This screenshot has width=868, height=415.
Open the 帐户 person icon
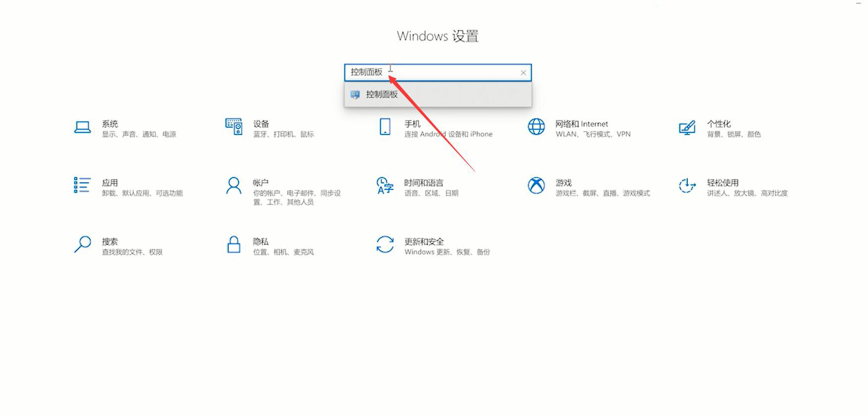point(234,185)
